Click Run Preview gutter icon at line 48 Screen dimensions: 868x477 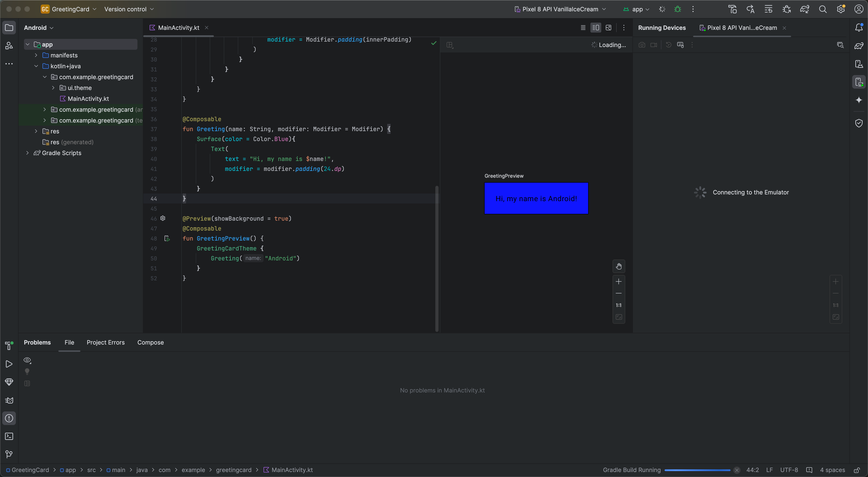(167, 239)
